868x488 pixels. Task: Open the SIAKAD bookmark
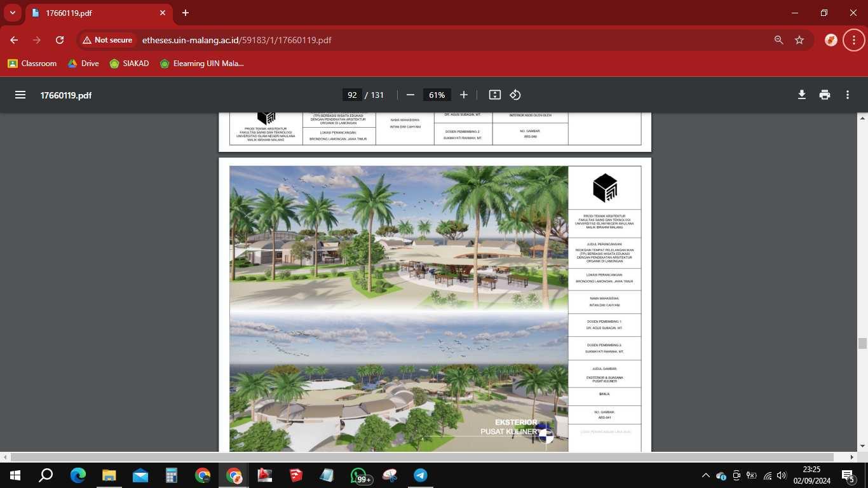[x=130, y=64]
